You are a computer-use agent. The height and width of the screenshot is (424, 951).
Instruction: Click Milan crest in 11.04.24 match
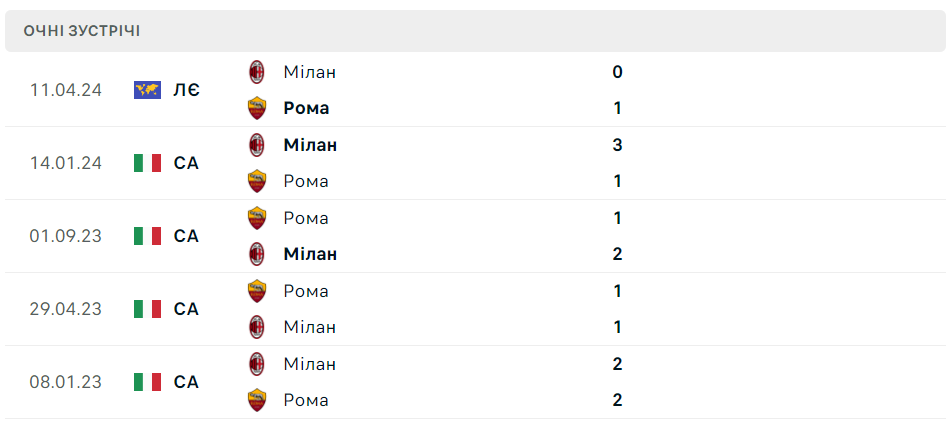257,72
